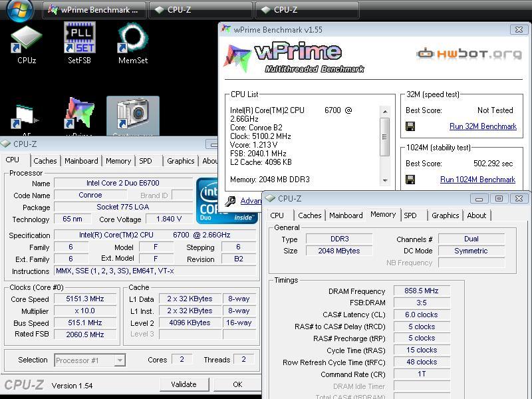Click the OK button in CPU-Z

[237, 384]
